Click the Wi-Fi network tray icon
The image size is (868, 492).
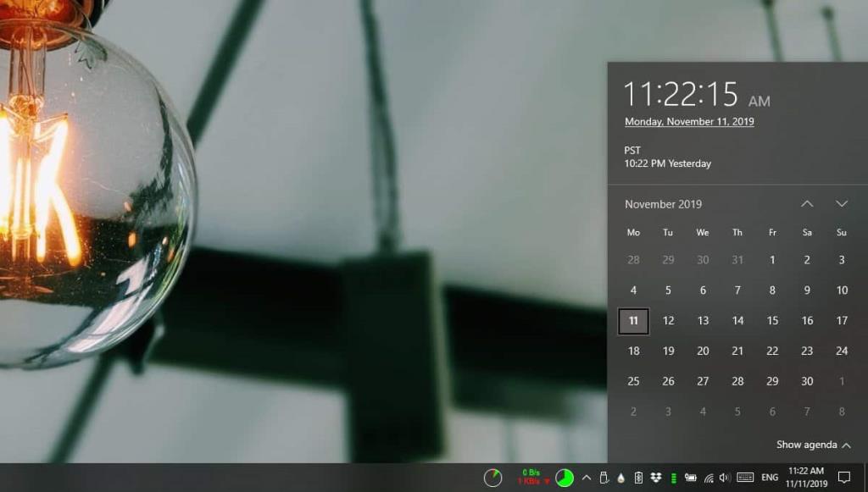(x=709, y=475)
